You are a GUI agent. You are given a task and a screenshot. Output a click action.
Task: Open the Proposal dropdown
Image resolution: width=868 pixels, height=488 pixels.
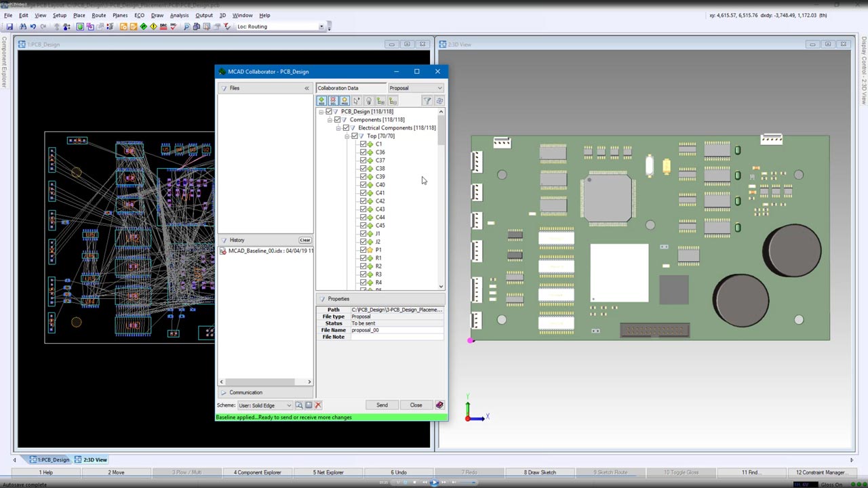point(416,88)
